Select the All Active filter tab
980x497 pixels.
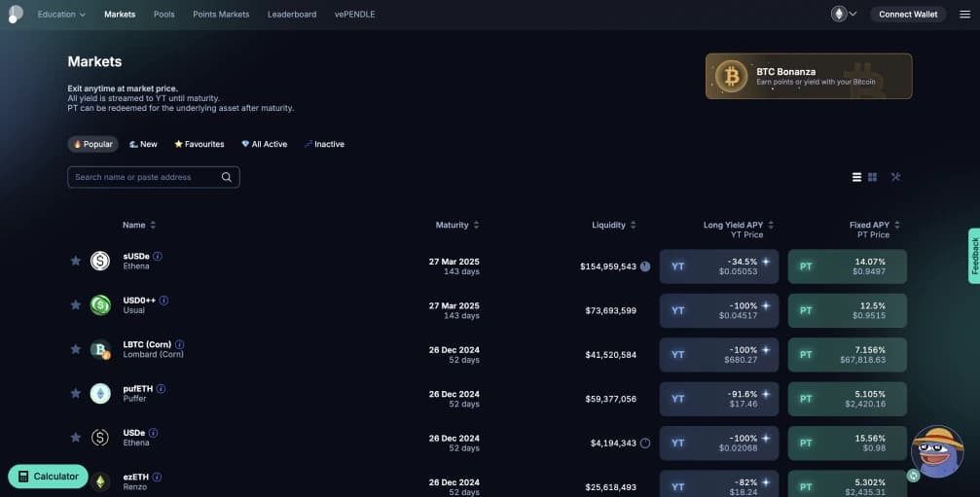(x=265, y=144)
